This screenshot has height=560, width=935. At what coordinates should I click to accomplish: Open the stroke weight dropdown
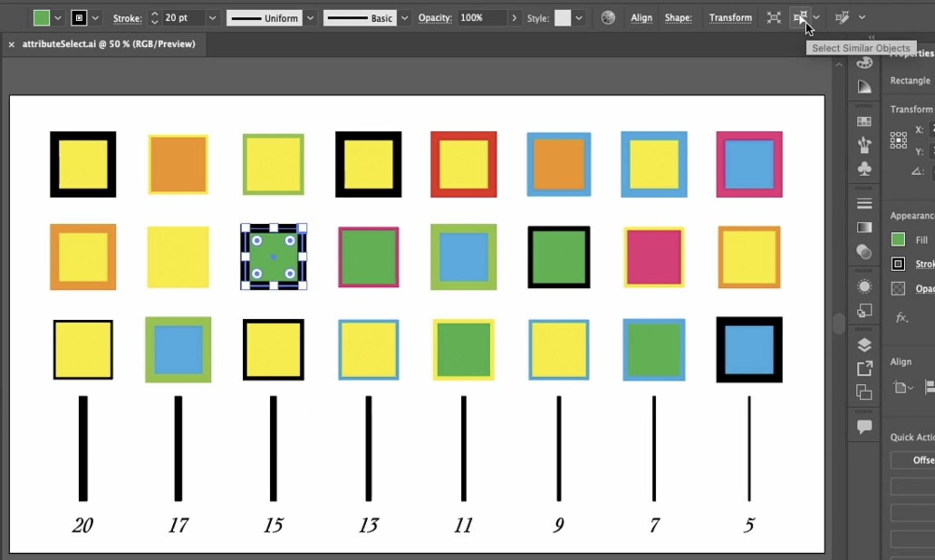[x=212, y=18]
